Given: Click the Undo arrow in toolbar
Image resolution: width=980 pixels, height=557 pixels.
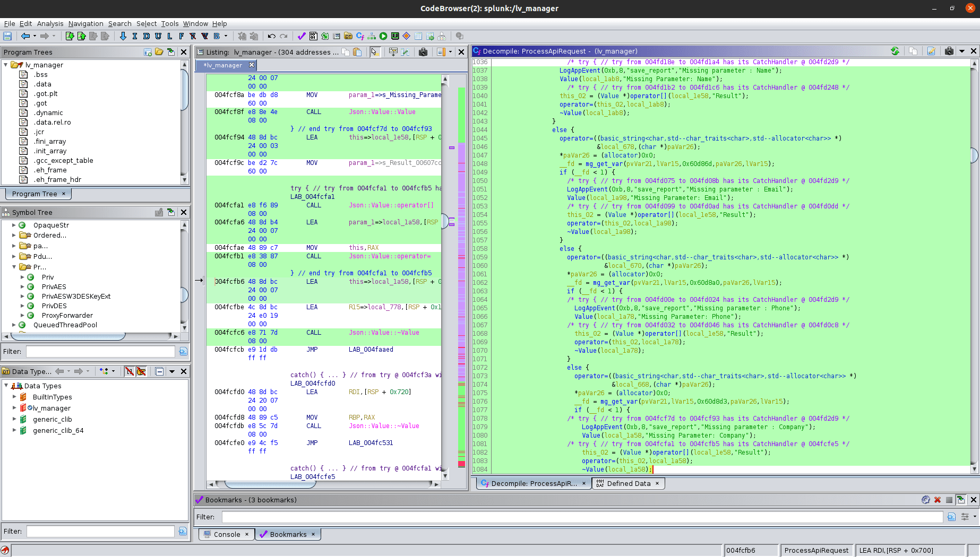Looking at the screenshot, I should [x=271, y=36].
